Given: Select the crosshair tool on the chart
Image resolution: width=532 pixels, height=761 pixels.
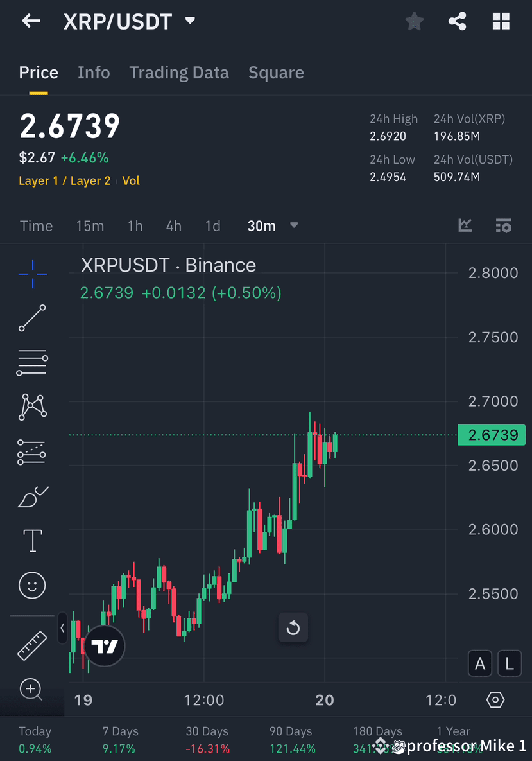Looking at the screenshot, I should 32,273.
